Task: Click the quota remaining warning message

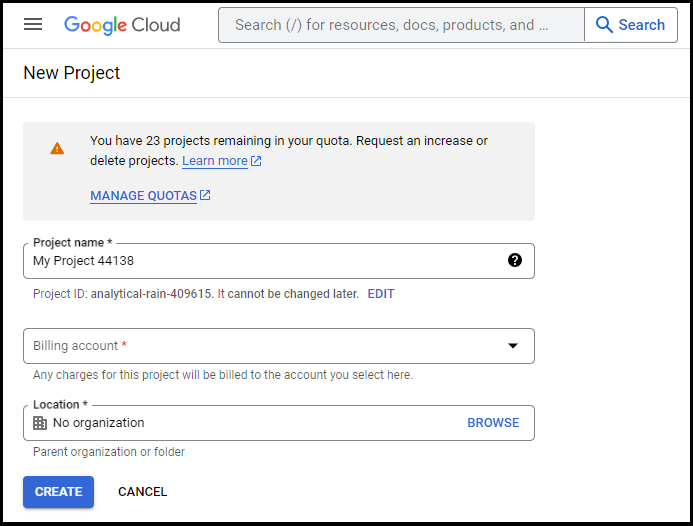Action: (289, 151)
